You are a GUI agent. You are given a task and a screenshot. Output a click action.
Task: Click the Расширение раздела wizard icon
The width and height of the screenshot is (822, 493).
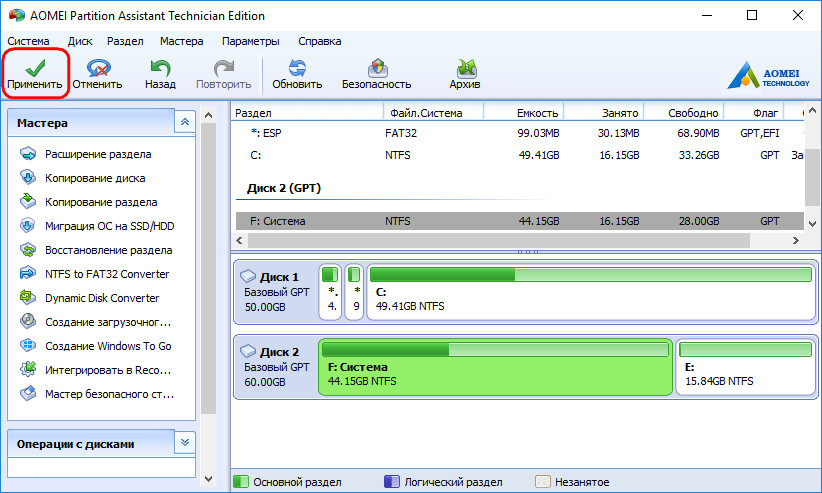[x=28, y=154]
